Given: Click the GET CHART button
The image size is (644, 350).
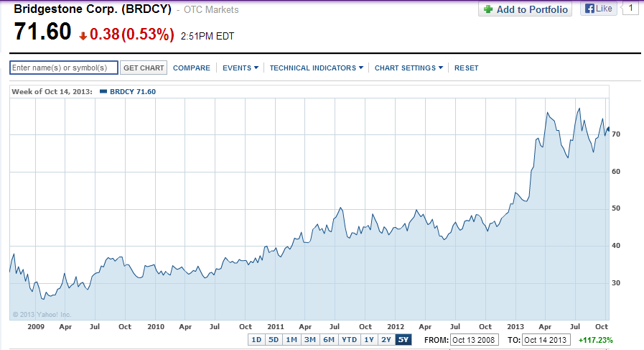Looking at the screenshot, I should [144, 68].
